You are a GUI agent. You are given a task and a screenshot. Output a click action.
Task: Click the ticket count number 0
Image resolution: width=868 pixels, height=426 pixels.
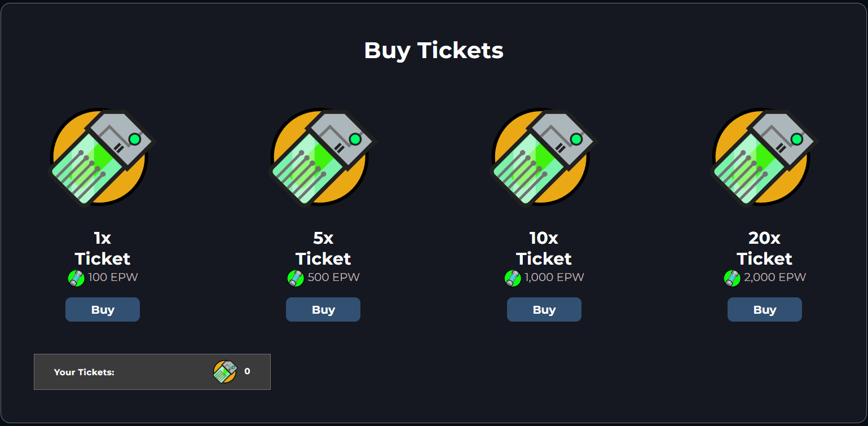click(247, 371)
